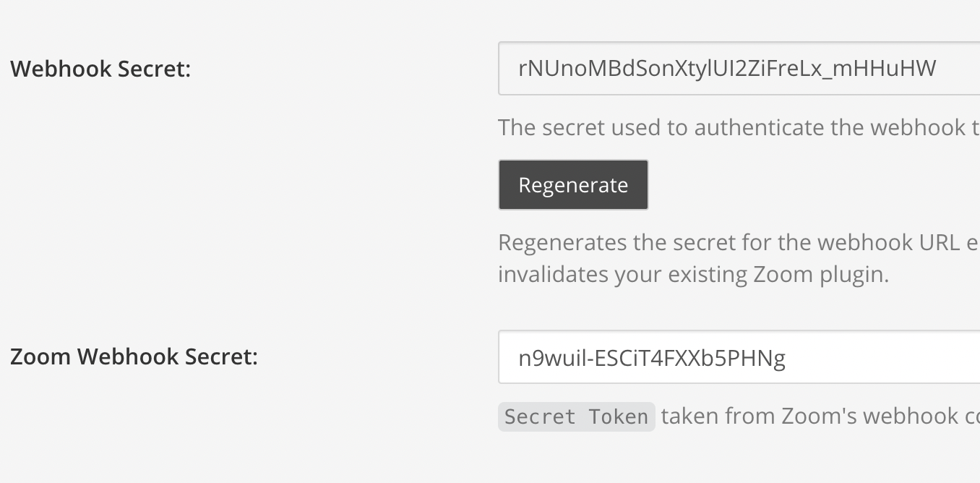Click the "Zoom Webhook Secret:" field label
This screenshot has width=980, height=483.
pyautogui.click(x=134, y=357)
